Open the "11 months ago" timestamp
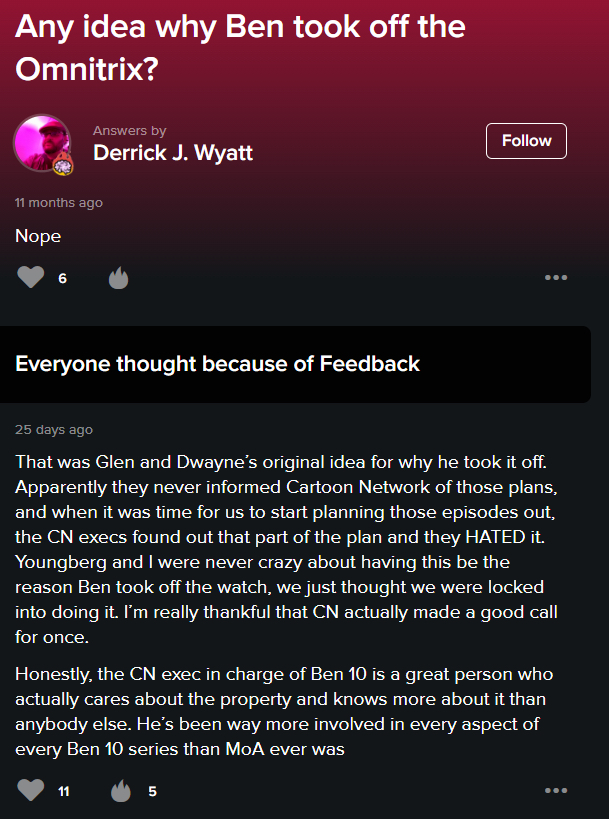The width and height of the screenshot is (609, 819). [x=59, y=203]
